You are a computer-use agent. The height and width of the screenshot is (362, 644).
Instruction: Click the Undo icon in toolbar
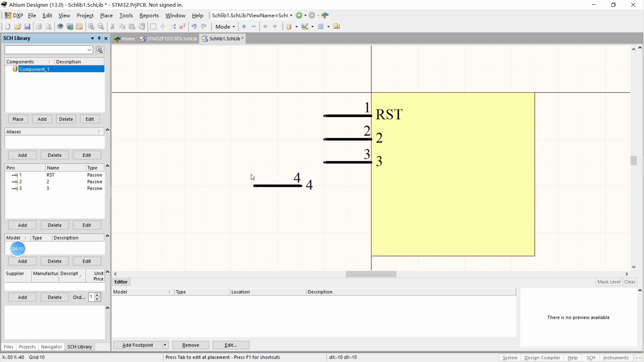(x=194, y=26)
